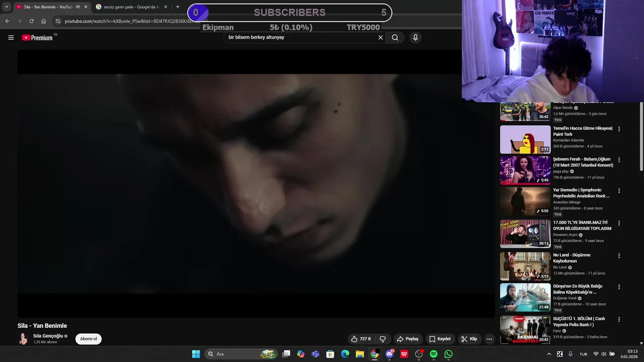The height and width of the screenshot is (362, 644).
Task: Switch to Sıla - Yan Benimle tab
Action: click(48, 7)
